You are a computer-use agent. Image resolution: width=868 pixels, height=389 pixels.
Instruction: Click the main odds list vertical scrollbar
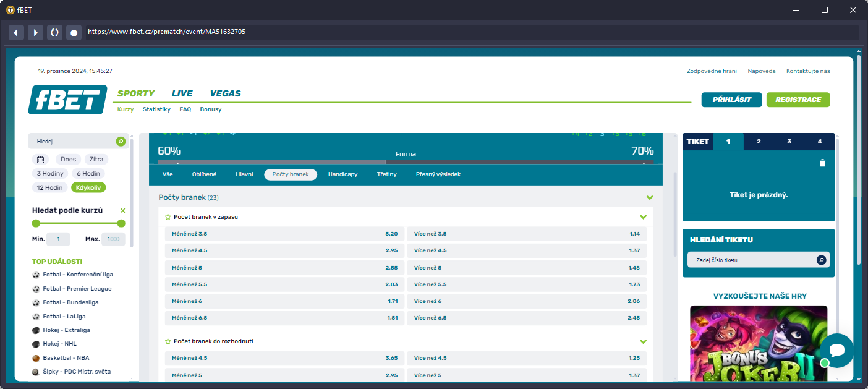pos(675,215)
